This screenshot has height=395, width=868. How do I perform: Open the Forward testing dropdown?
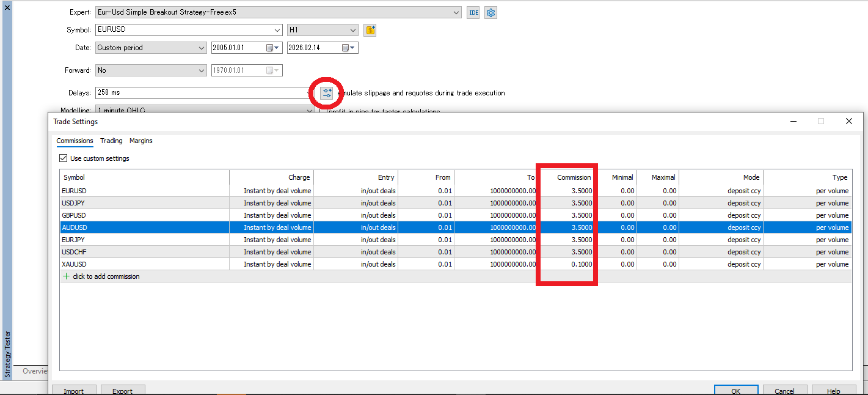point(202,70)
